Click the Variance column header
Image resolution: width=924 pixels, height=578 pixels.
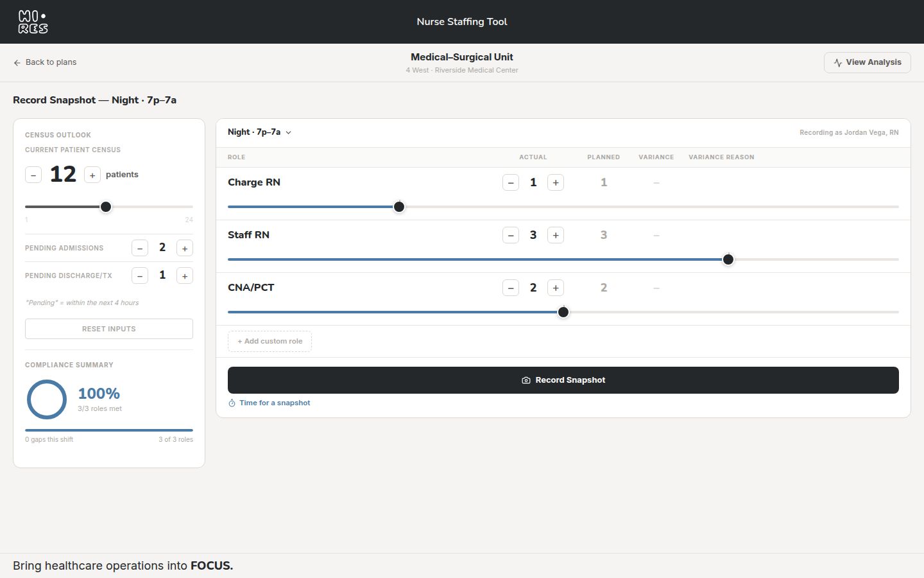click(656, 157)
